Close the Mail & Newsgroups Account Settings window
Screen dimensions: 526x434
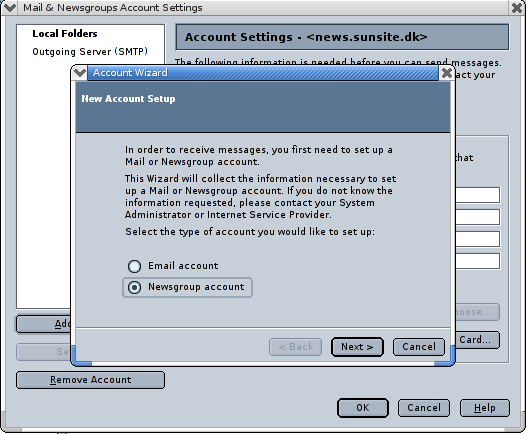[517, 7]
